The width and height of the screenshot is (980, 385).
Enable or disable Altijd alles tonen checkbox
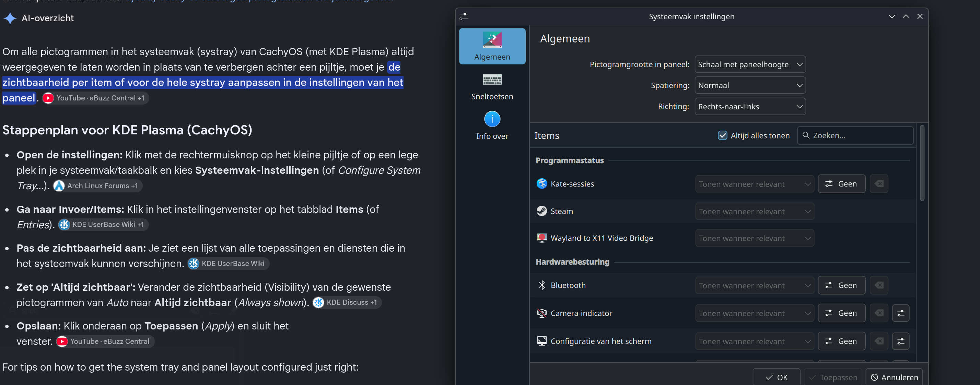point(722,136)
